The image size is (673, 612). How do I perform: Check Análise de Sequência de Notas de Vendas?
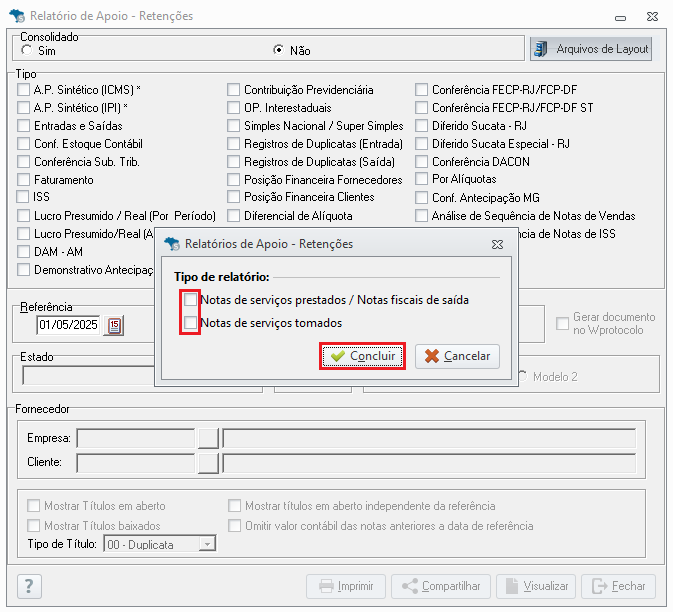[x=421, y=215]
